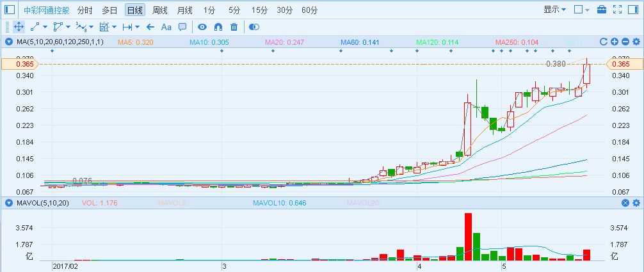Refresh the MA indicator panel
The image size is (644, 272).
click(x=604, y=42)
